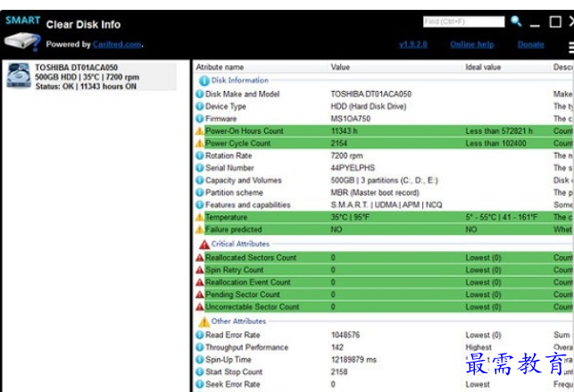Open the Online help link

coord(472,45)
